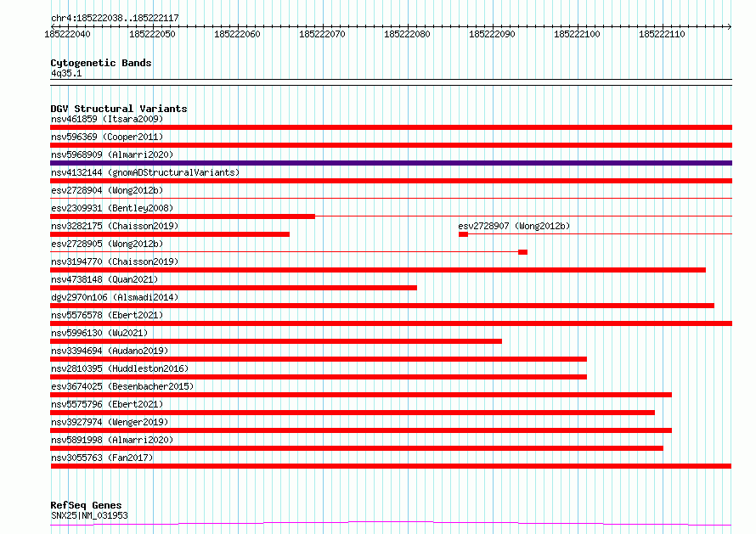The image size is (756, 534).
Task: Select nsv2810395 (Huddleston2016) variant label
Action: coord(120,368)
